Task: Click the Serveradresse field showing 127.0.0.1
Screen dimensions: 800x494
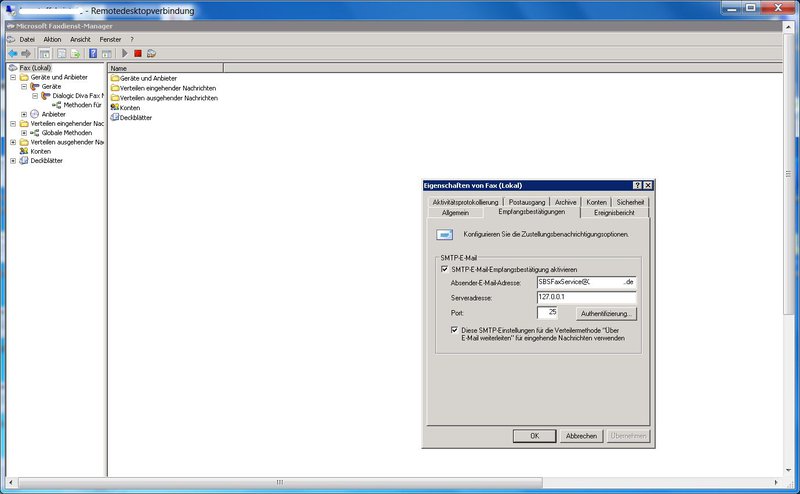Action: click(586, 297)
